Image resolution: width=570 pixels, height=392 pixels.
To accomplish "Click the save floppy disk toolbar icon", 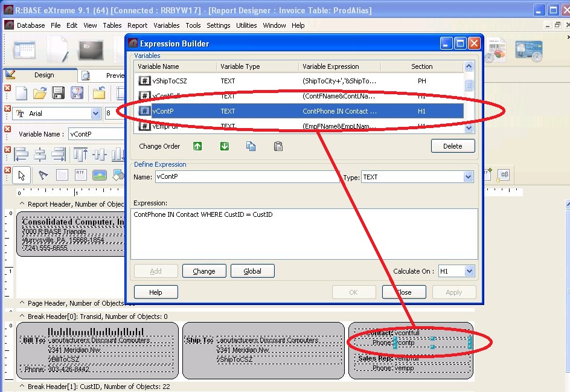I will point(59,93).
